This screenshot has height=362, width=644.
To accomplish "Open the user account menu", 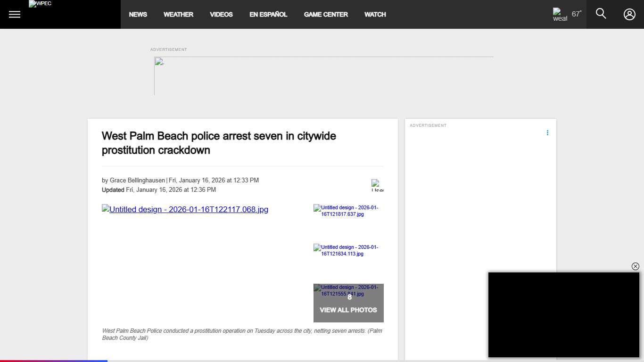I will click(629, 14).
